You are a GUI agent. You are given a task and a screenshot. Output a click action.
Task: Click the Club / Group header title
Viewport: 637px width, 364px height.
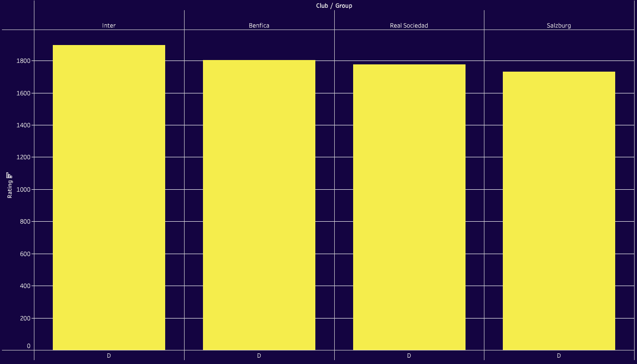click(x=334, y=6)
